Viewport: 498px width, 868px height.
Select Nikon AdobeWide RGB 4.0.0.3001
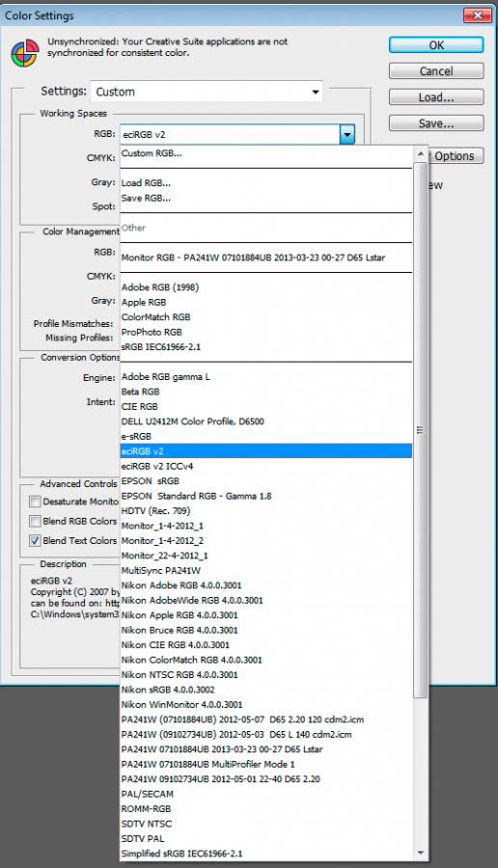[x=266, y=600]
